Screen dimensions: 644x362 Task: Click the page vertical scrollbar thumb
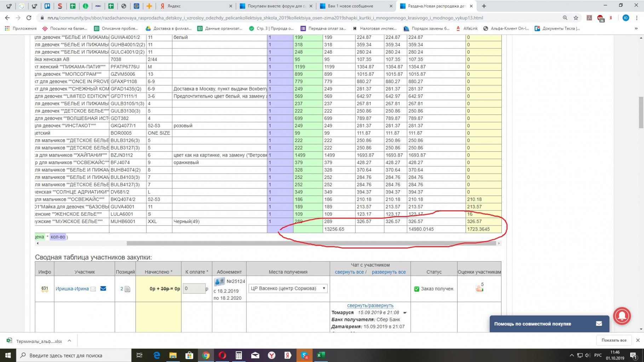tap(641, 112)
